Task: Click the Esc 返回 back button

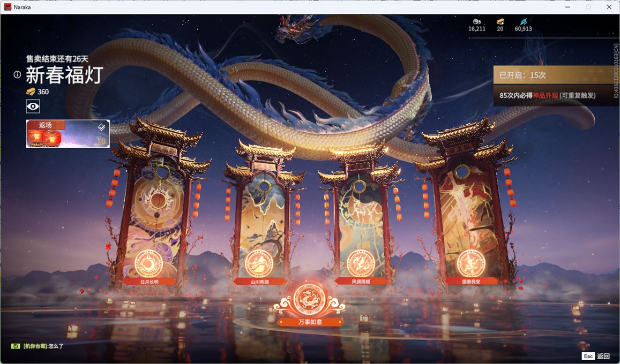Action: click(x=596, y=356)
